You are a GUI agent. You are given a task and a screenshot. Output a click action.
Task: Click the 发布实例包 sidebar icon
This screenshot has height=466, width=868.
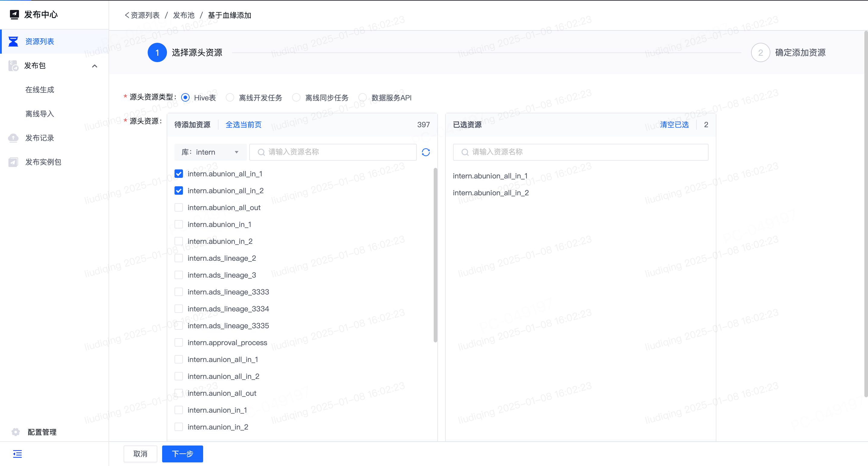(13, 162)
